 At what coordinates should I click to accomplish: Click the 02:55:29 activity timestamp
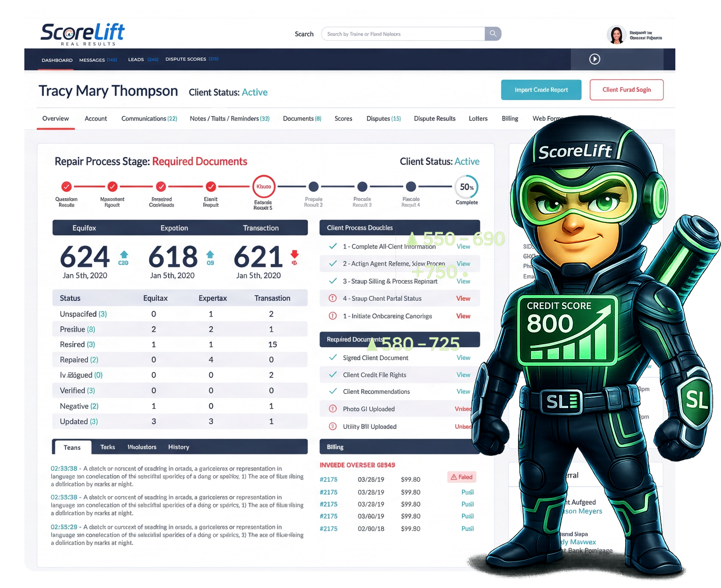coord(64,527)
